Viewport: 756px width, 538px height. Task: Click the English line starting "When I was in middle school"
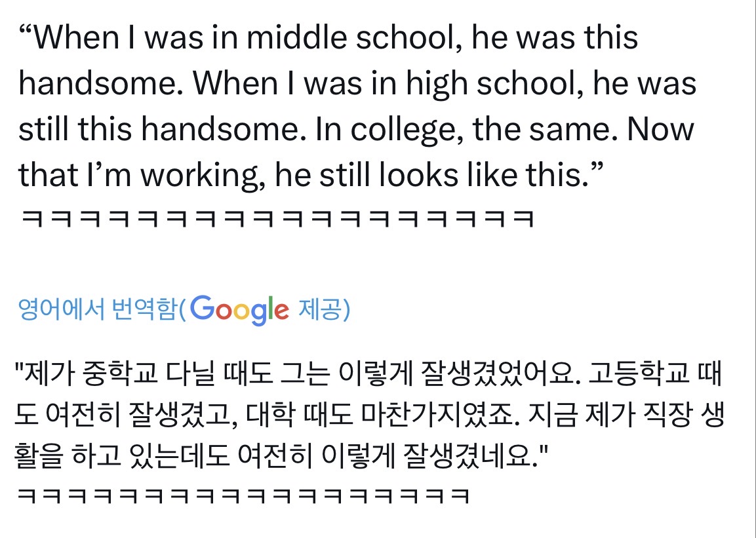[x=328, y=38]
